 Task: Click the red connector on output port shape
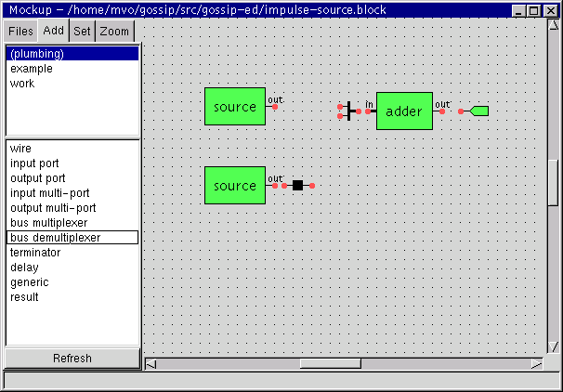click(x=461, y=111)
